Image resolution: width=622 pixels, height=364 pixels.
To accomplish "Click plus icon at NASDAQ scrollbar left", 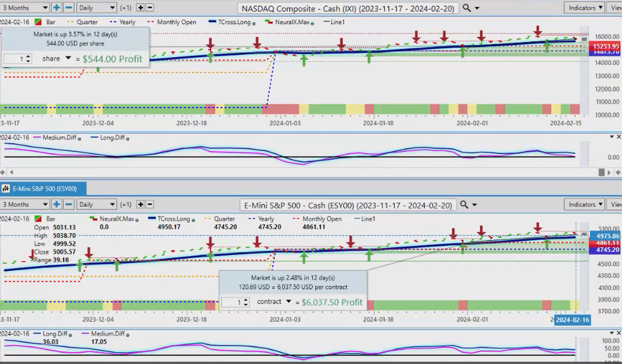I will pos(2,172).
